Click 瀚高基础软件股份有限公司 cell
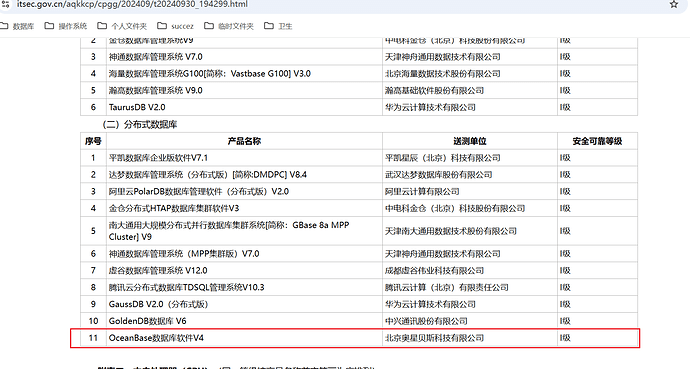The image size is (690, 369). 470,90
